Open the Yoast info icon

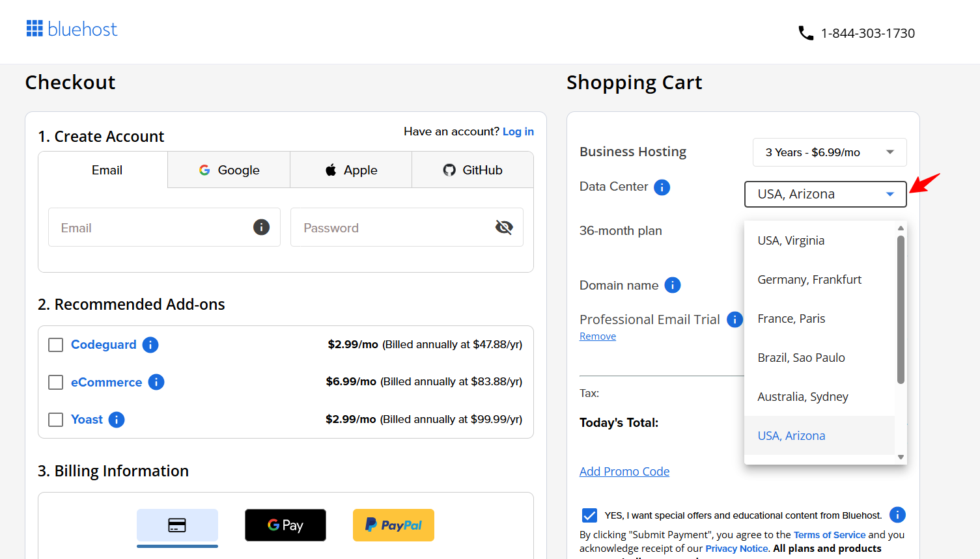pyautogui.click(x=117, y=420)
